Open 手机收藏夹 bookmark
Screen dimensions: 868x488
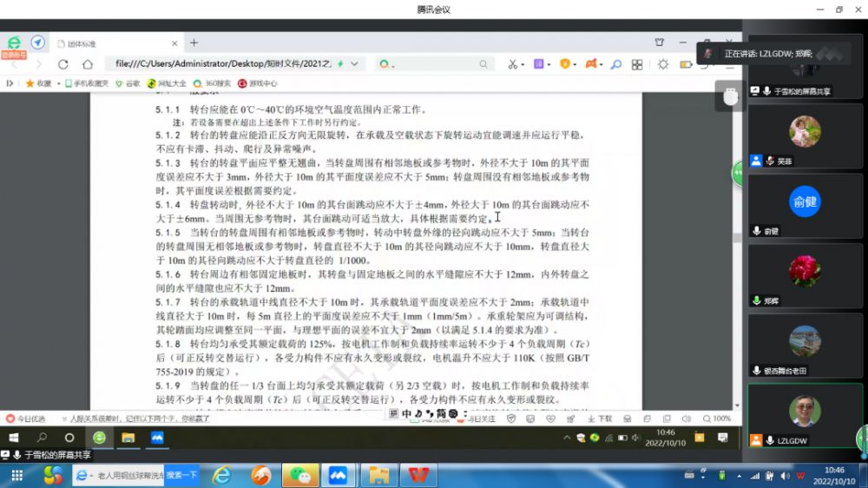point(86,83)
